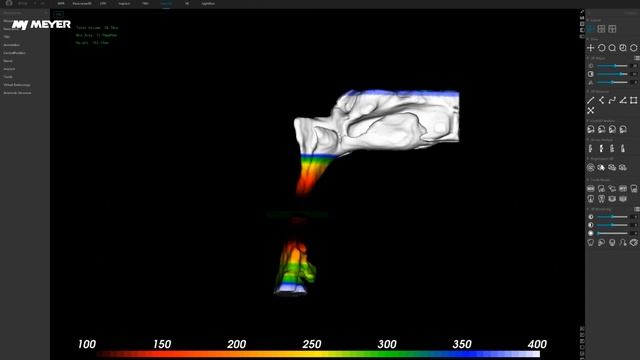This screenshot has height=360, width=640.
Task: Collapse the view tools section header arrow
Action: coord(588,39)
